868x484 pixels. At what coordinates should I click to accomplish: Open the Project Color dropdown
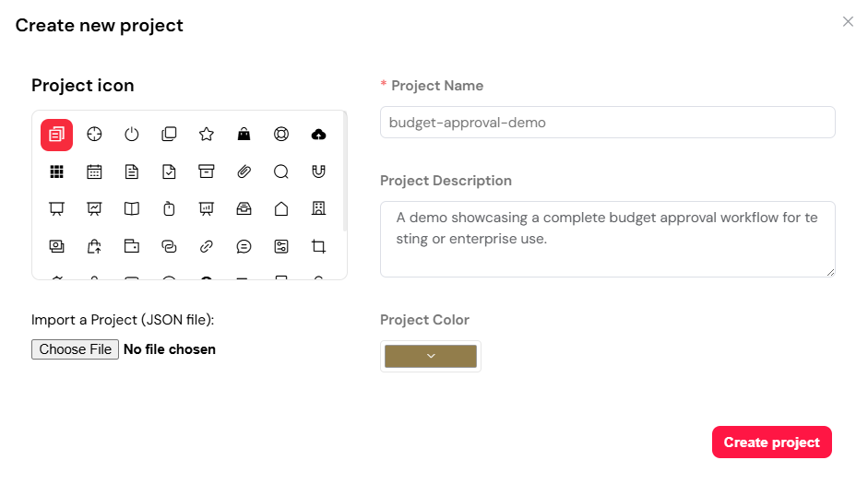pos(431,356)
